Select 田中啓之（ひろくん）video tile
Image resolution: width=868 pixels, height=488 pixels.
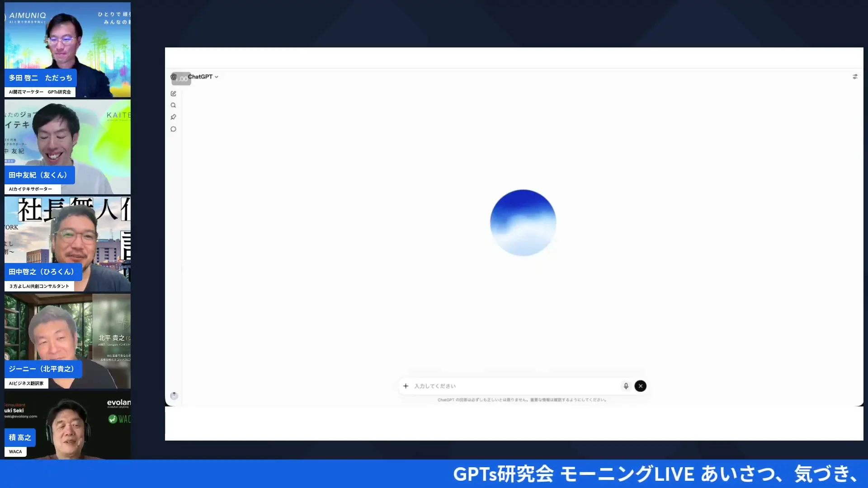point(67,244)
